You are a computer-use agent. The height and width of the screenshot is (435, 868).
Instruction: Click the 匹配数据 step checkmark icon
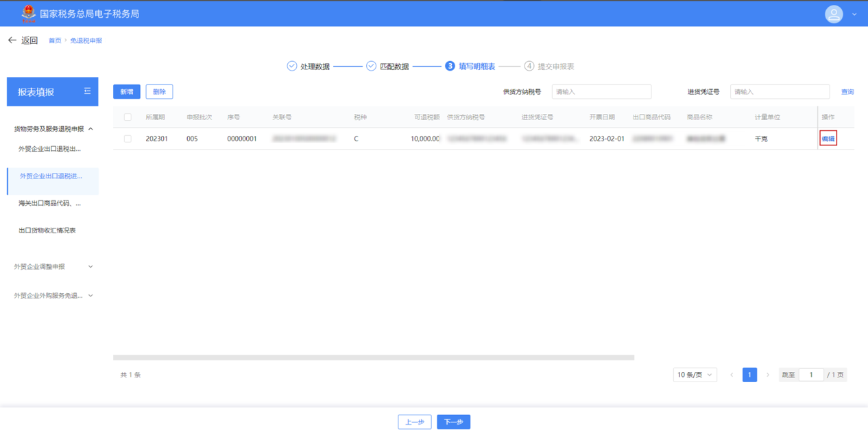tap(371, 66)
